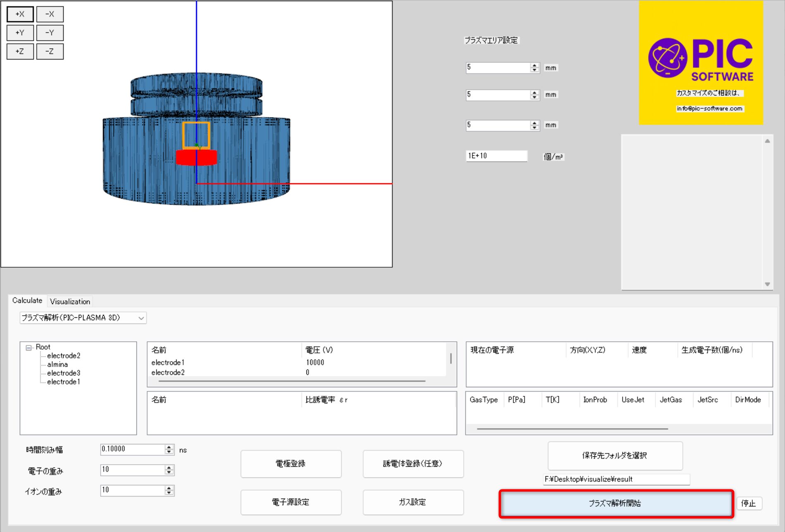Switch view to -X direction
Viewport: 785px width, 532px height.
(50, 14)
